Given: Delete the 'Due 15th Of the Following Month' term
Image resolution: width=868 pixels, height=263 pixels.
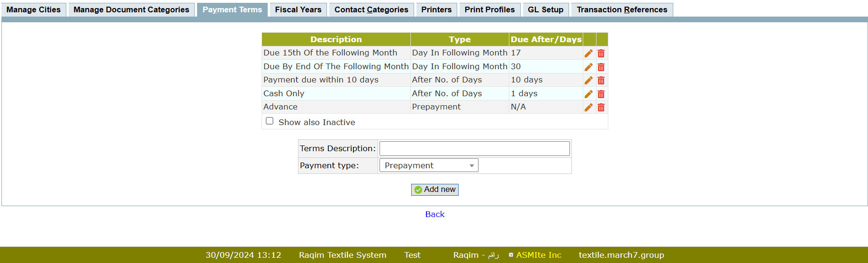Looking at the screenshot, I should tap(601, 53).
